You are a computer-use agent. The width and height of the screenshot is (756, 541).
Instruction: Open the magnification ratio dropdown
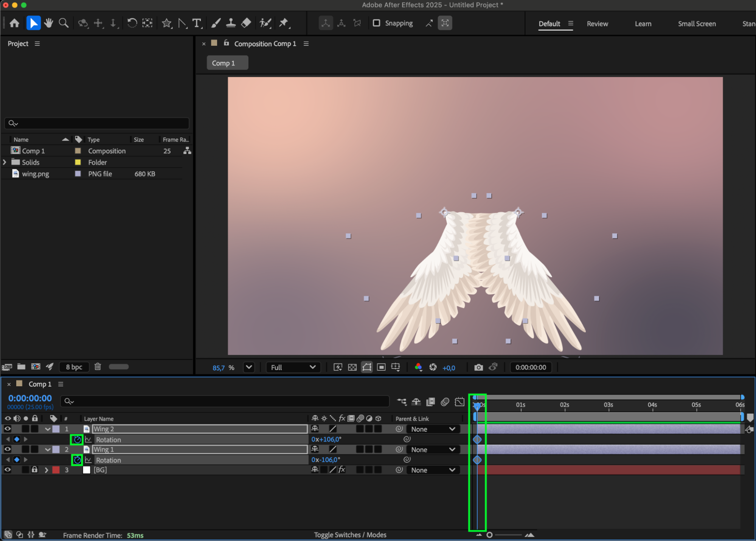pyautogui.click(x=249, y=367)
